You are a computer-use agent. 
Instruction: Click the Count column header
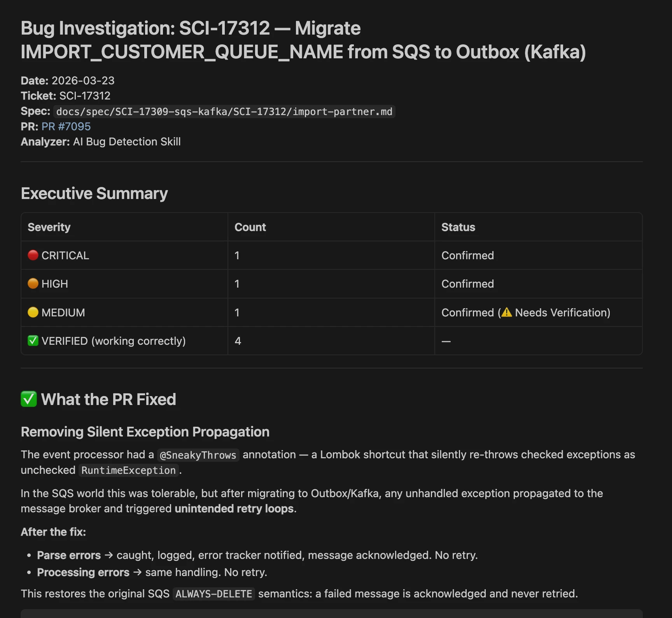point(250,227)
